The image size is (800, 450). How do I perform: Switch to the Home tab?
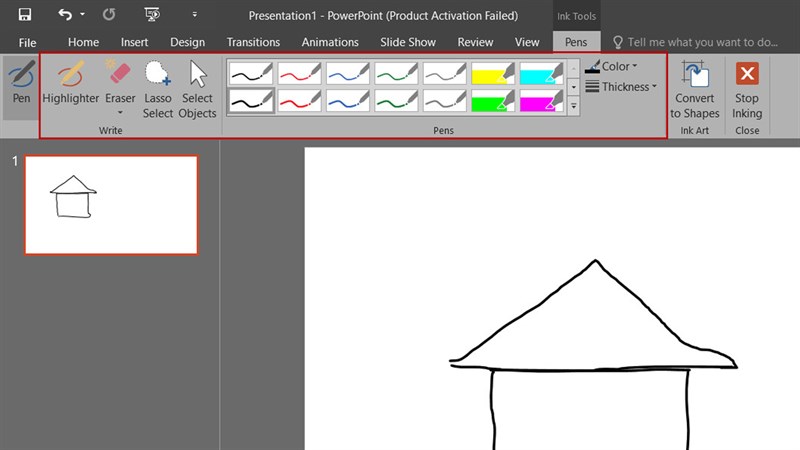(83, 42)
